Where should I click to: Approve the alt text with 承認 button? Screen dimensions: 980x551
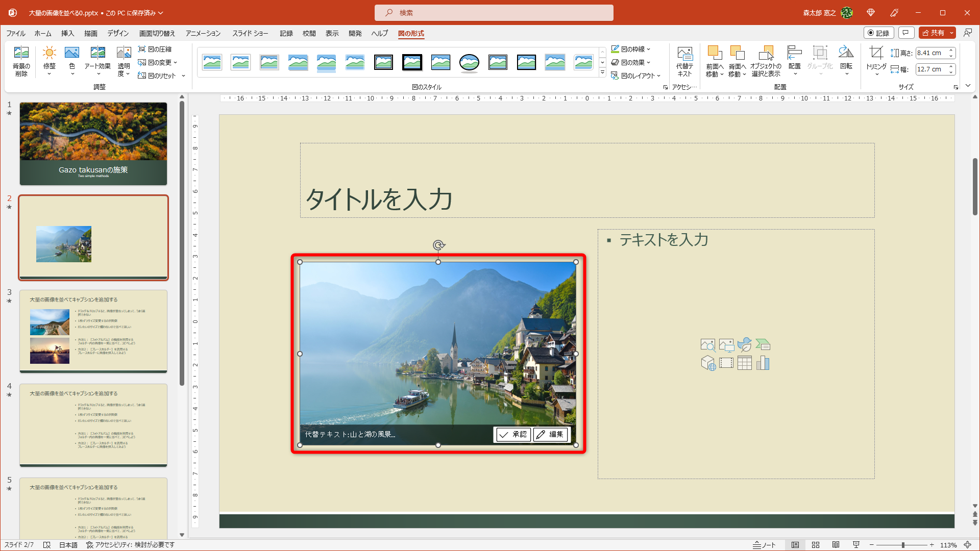tap(513, 435)
